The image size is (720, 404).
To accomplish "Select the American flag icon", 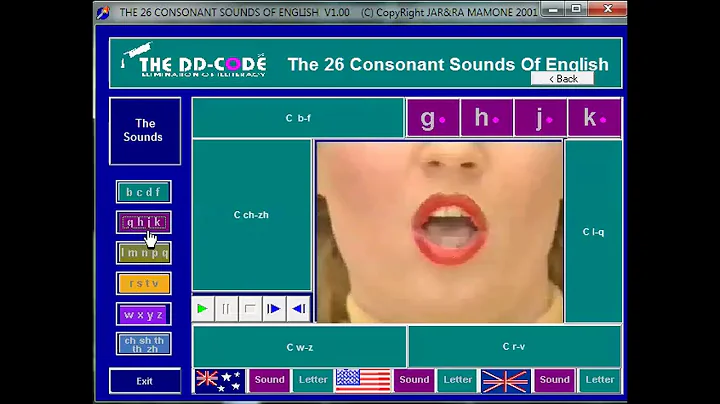I will [363, 381].
